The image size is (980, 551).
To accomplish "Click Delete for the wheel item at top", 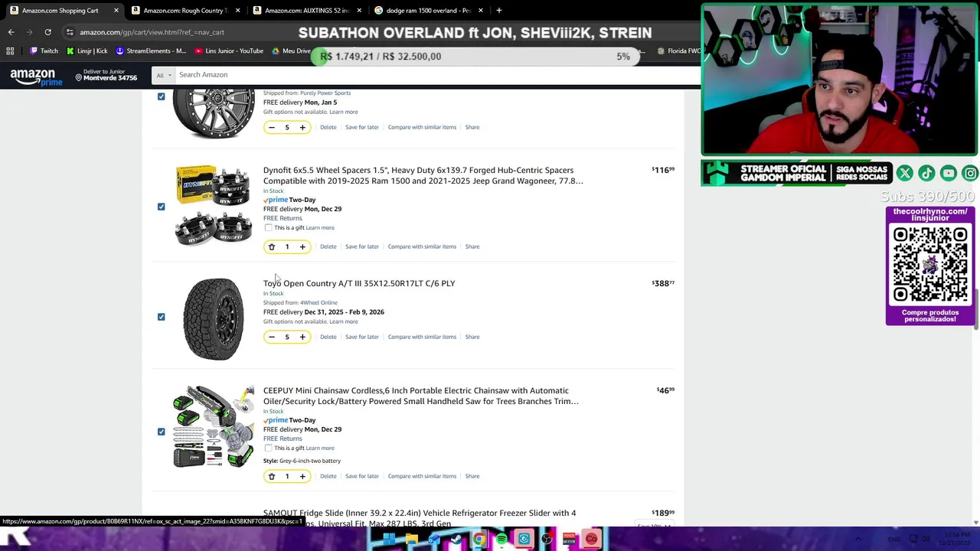I will [328, 127].
